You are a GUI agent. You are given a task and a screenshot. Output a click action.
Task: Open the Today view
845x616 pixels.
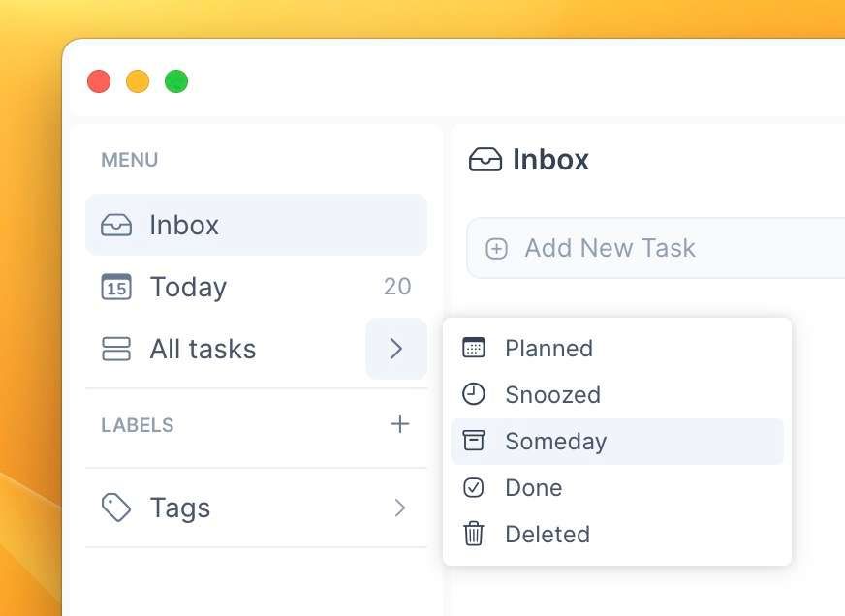click(256, 287)
